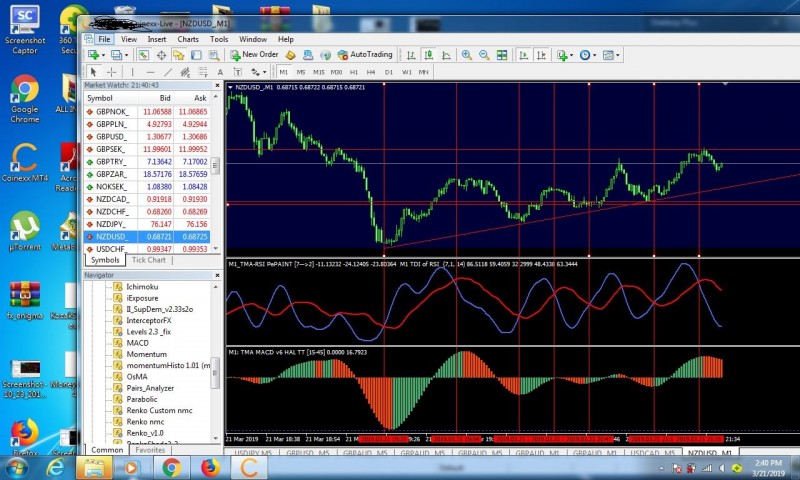Screen dimensions: 800x480
Task: Close the Market Watch panel
Action: tap(217, 85)
